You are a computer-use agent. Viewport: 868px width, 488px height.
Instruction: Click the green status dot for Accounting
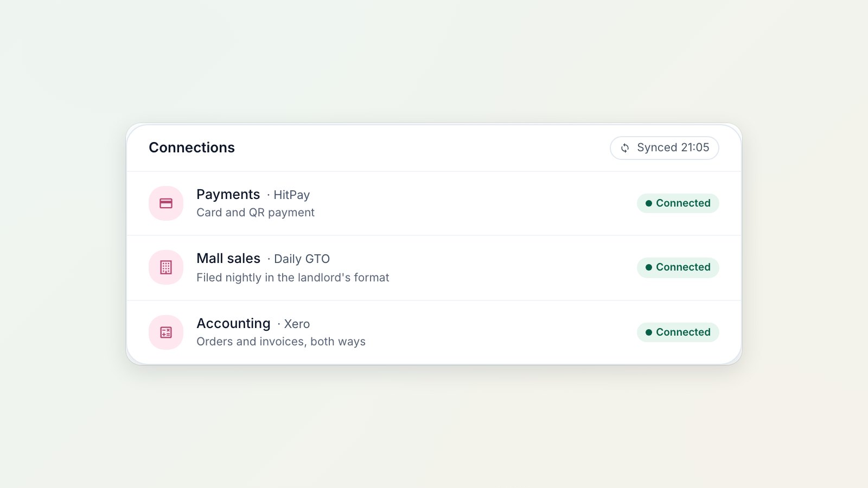click(x=649, y=332)
